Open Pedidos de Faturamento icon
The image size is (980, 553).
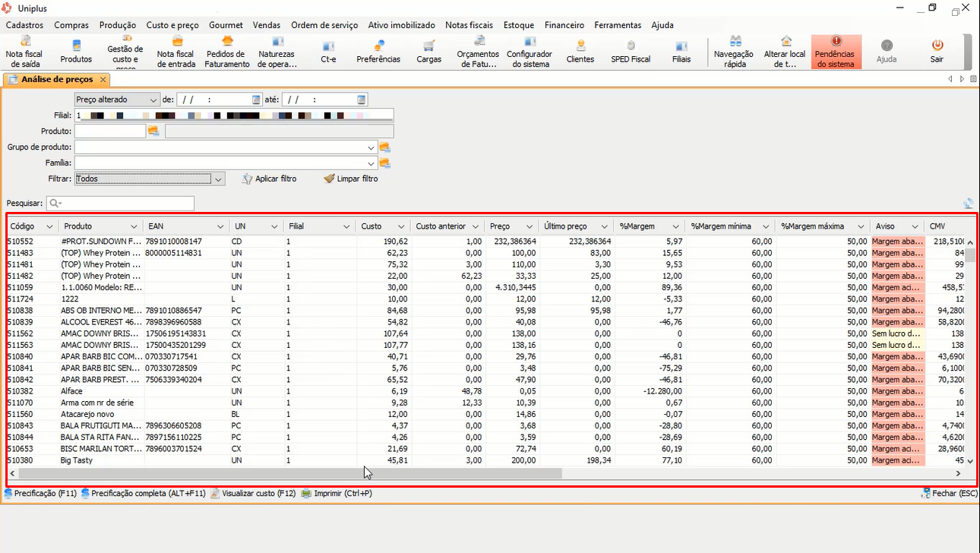[226, 52]
